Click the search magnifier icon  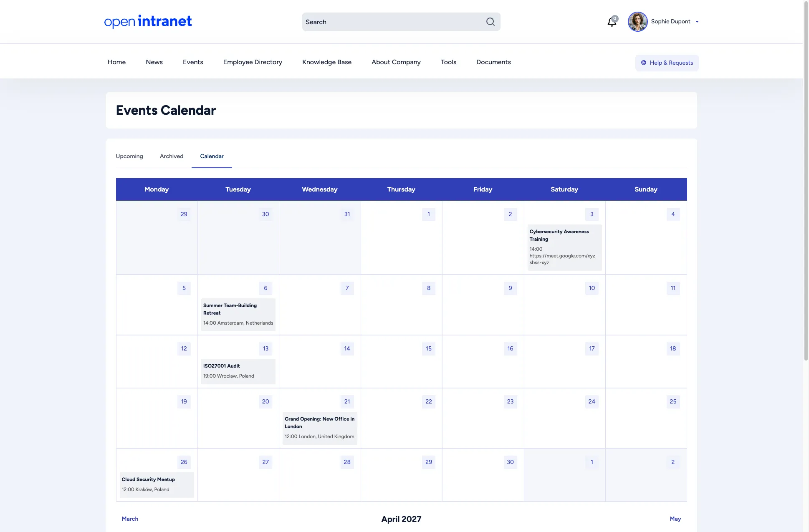[x=490, y=22]
